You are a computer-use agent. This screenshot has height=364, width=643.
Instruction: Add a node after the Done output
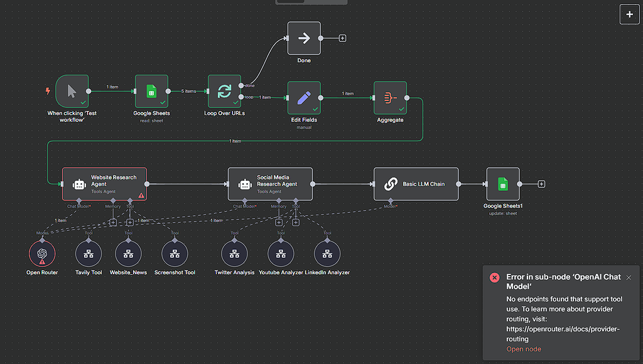coord(342,38)
